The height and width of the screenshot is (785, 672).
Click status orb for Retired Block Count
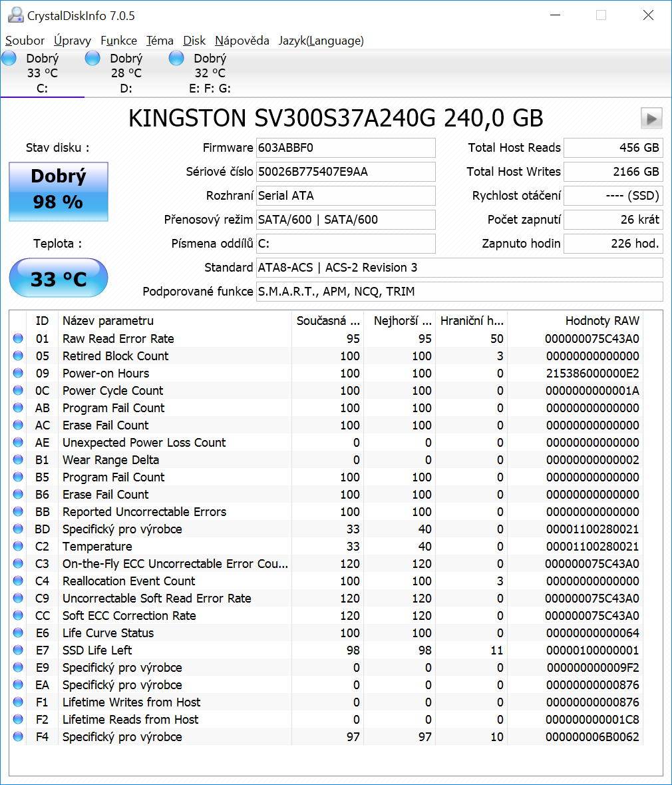pos(18,356)
